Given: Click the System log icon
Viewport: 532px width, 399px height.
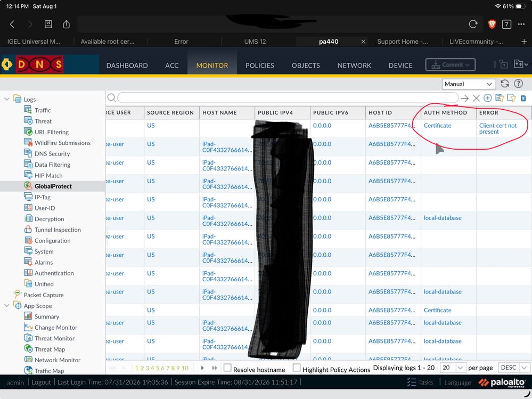Looking at the screenshot, I should click(28, 251).
